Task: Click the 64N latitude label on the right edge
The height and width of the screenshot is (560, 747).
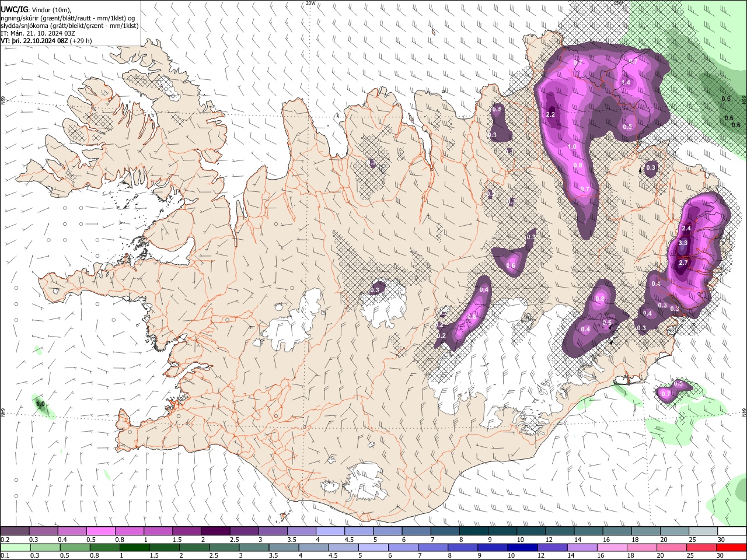Action: (x=744, y=412)
